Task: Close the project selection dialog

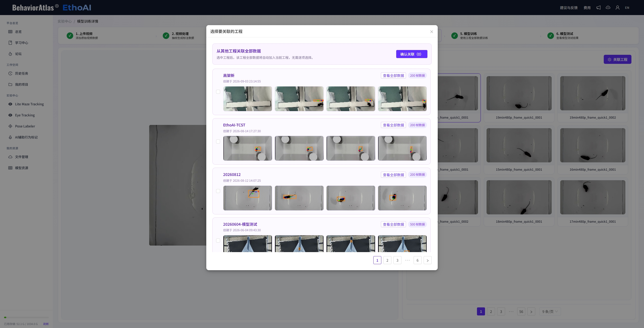Action: click(432, 32)
